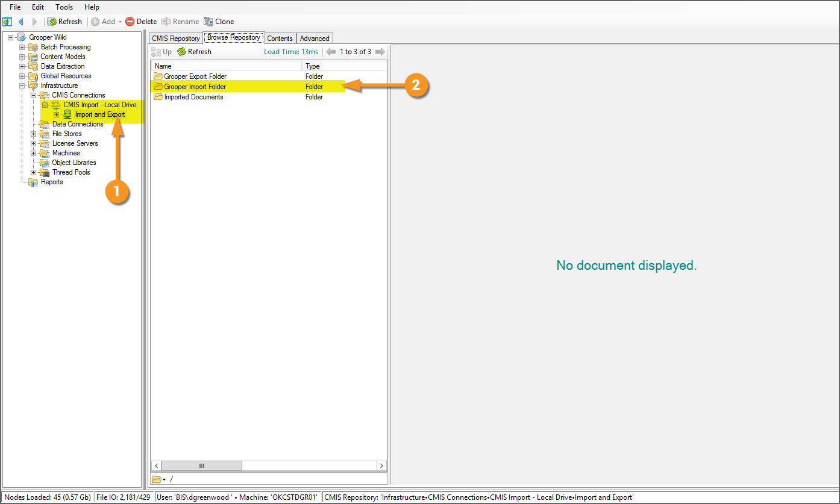Click the CMIS Connections folder icon
This screenshot has width=840, height=504.
45,95
